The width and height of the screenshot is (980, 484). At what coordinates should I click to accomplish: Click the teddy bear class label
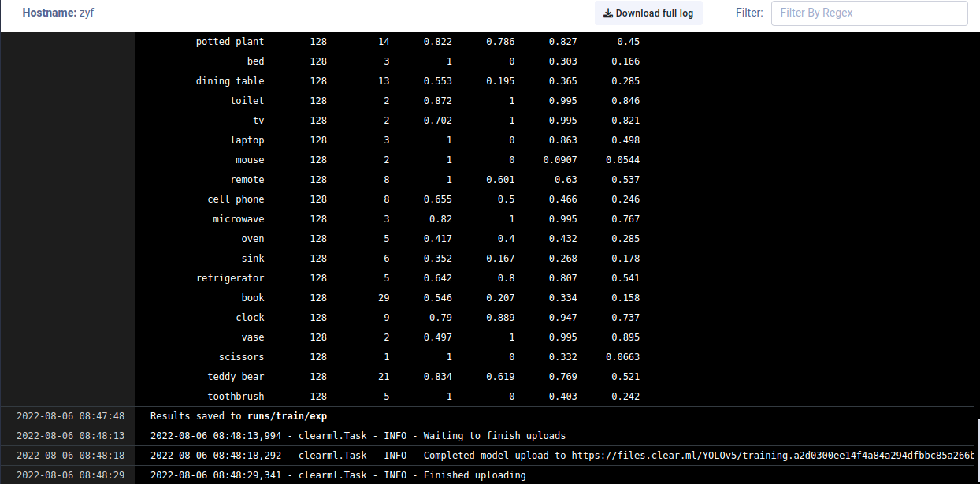click(x=236, y=377)
